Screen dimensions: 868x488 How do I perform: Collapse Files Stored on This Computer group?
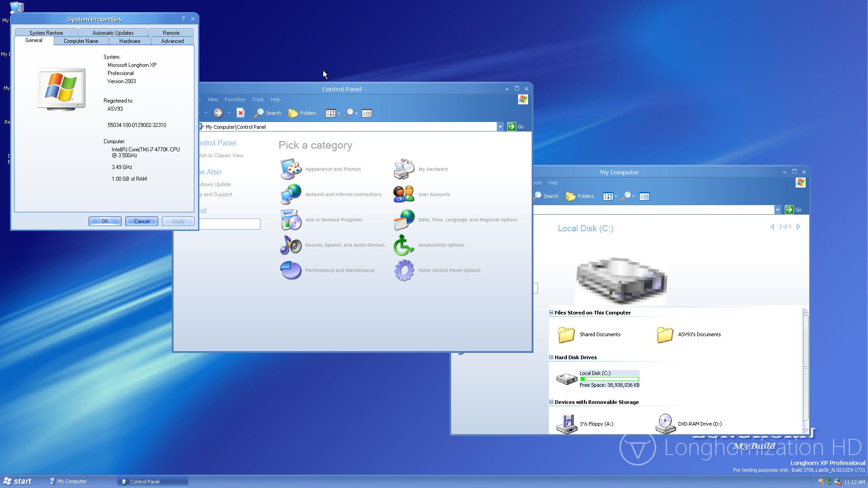[551, 313]
